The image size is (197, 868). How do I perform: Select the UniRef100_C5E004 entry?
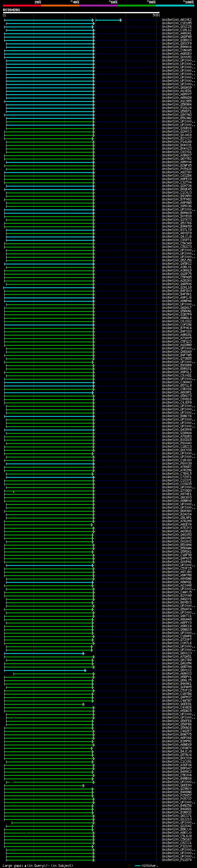pos(177,775)
